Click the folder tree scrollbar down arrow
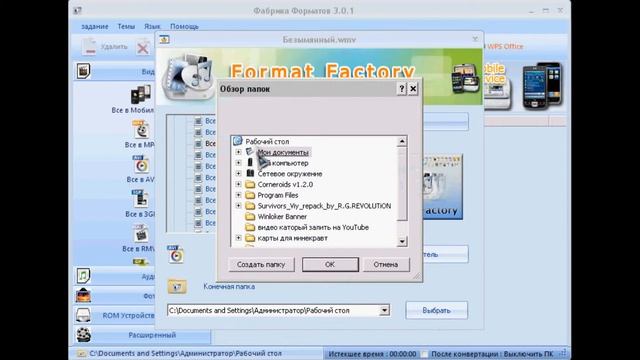 click(402, 241)
